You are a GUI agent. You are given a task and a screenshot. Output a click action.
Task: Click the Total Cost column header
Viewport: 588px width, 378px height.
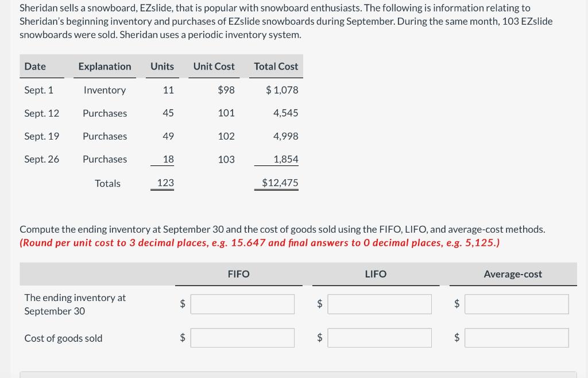(x=276, y=67)
